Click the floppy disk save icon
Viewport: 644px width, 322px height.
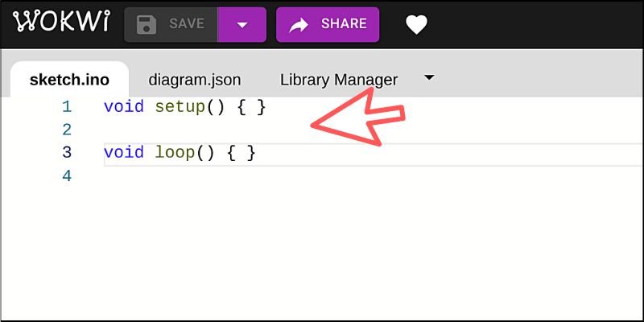[147, 25]
